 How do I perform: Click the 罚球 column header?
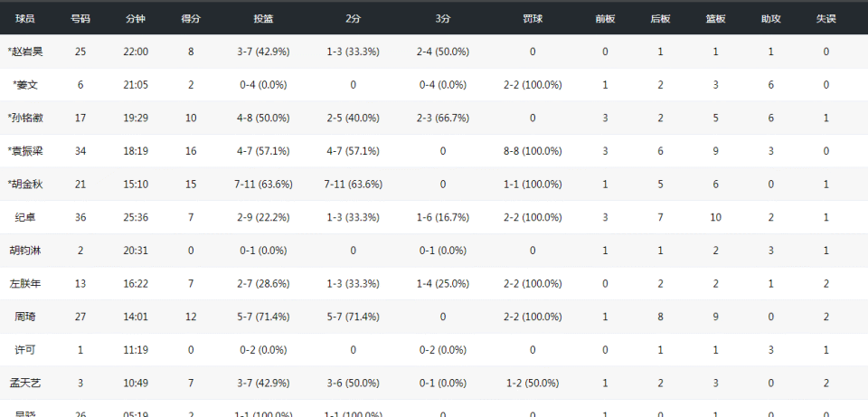click(x=533, y=19)
